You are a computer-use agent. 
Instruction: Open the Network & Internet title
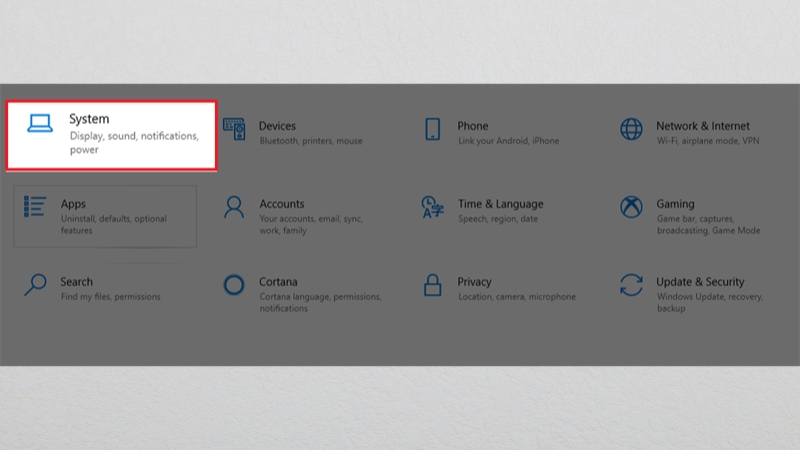(703, 126)
